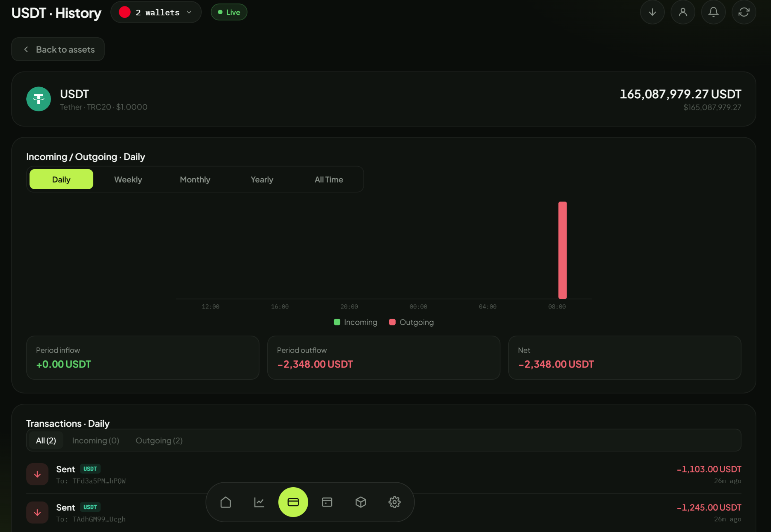The image size is (771, 532).
Task: Click the Transactions · Daily heading
Action: 68,424
